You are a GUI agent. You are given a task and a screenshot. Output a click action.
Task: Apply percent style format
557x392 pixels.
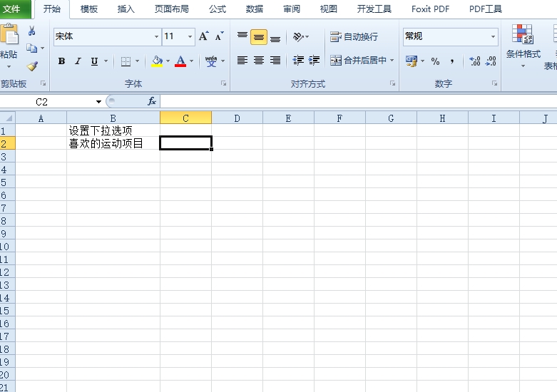[x=435, y=61]
